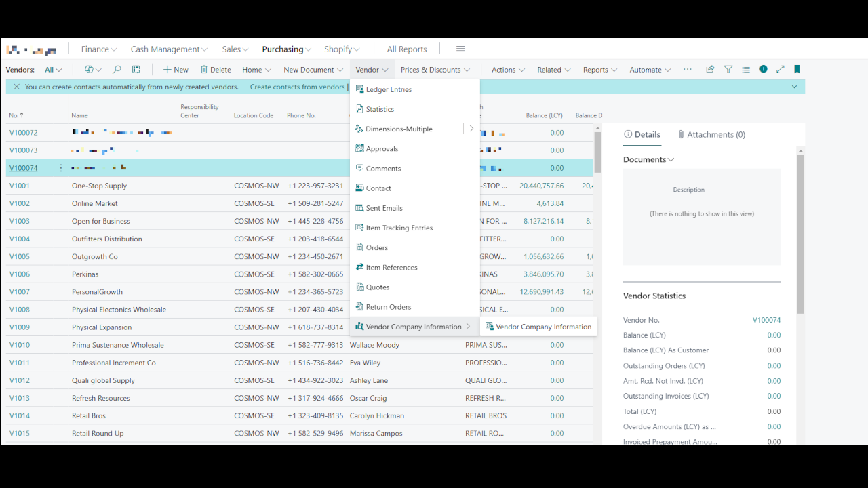Click Vendor Company Information in the flyout submenu
Image resolution: width=868 pixels, height=488 pixels.
click(x=538, y=327)
